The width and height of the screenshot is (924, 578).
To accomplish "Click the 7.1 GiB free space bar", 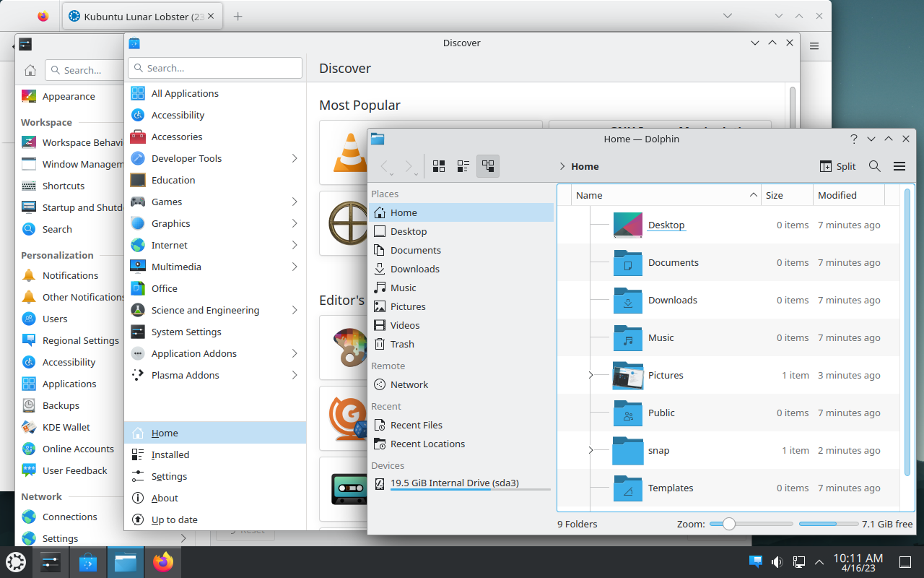I will click(828, 524).
